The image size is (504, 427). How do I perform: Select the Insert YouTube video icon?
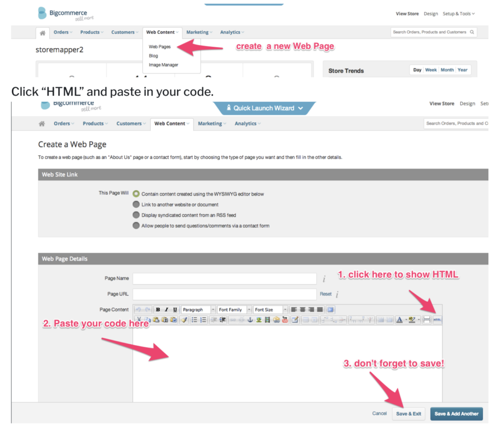[284, 319]
